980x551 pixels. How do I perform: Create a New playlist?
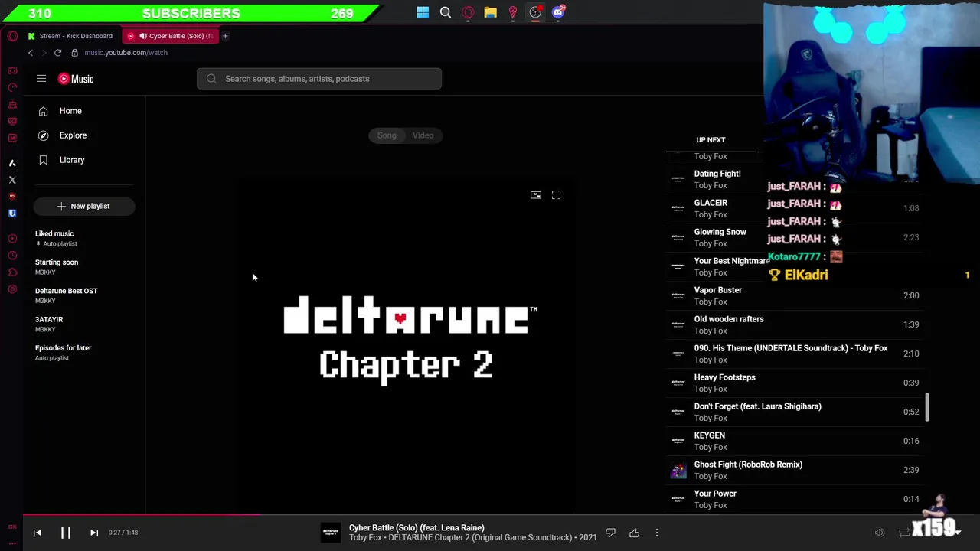tap(84, 206)
